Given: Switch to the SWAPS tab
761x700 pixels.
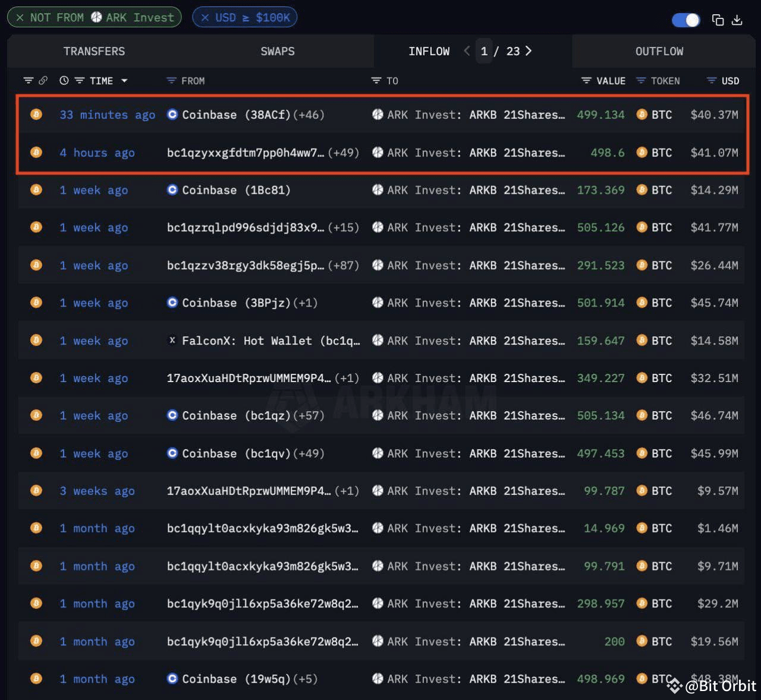Looking at the screenshot, I should (x=278, y=51).
